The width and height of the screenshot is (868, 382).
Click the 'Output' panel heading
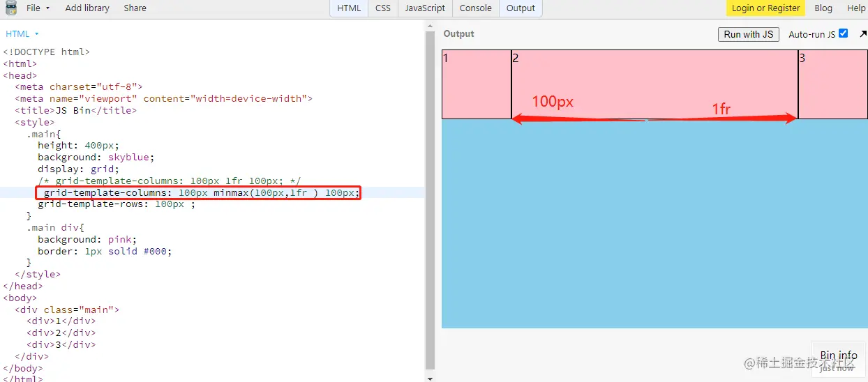coord(458,33)
